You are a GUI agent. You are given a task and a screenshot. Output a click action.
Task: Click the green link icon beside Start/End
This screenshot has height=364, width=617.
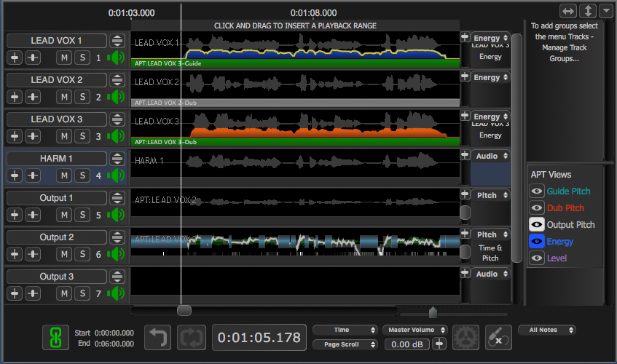(x=54, y=338)
